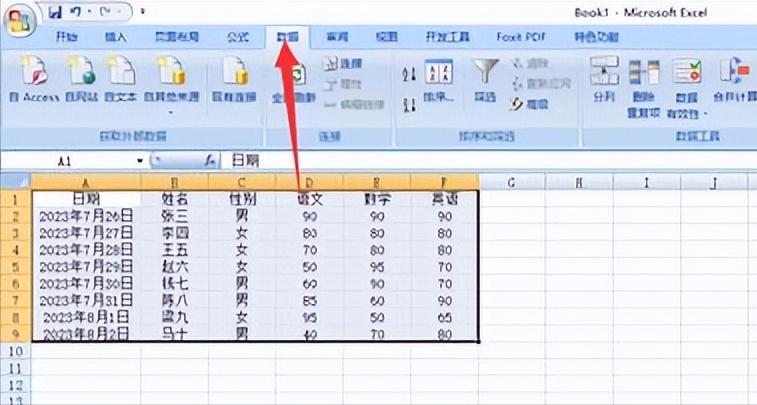
Task: Switch to the 视图 (View) ribbon tab
Action: click(x=386, y=37)
